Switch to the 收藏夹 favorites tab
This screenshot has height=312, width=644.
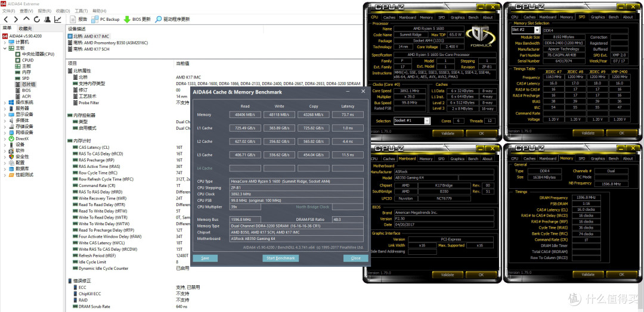pos(24,29)
